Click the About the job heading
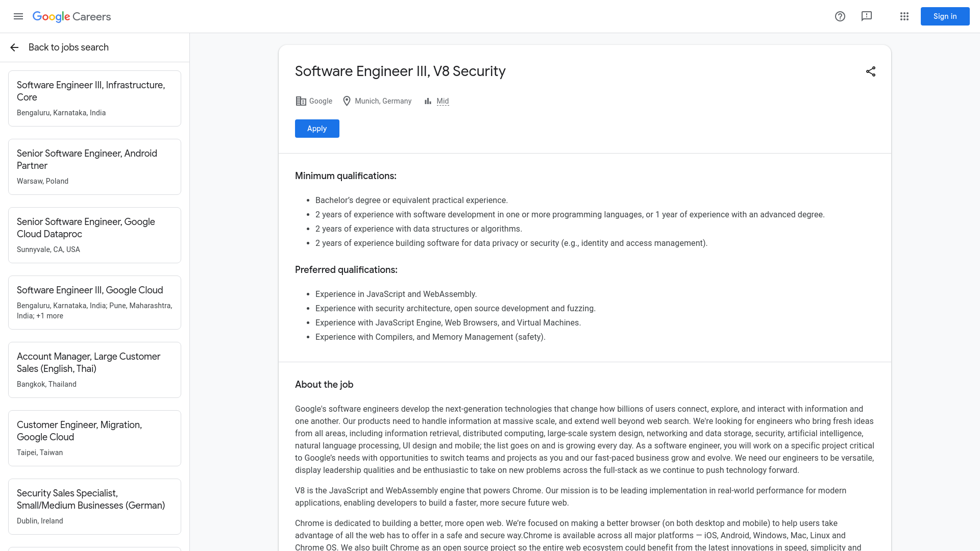The height and width of the screenshot is (551, 980). click(x=324, y=385)
